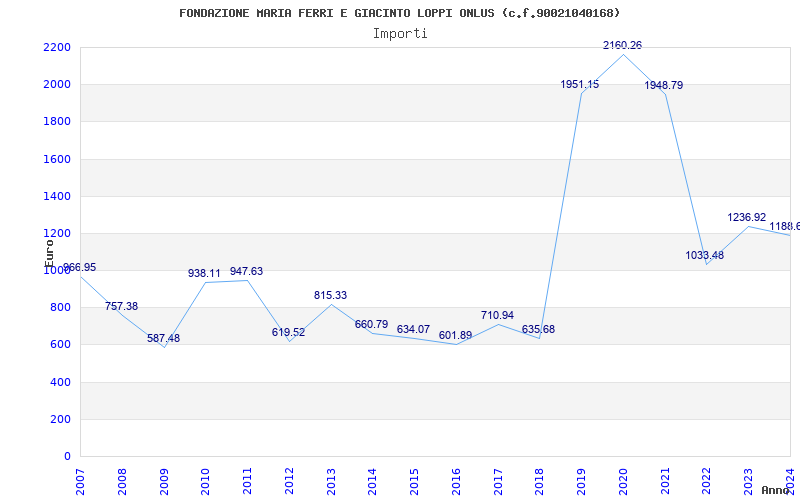Click the 2023 year axis label
The height and width of the screenshot is (500, 800).
click(748, 481)
